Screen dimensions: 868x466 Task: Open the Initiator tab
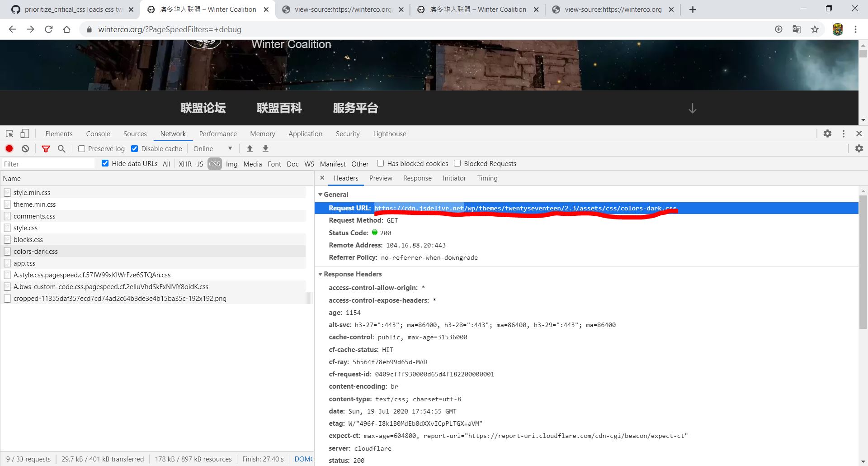pyautogui.click(x=454, y=178)
